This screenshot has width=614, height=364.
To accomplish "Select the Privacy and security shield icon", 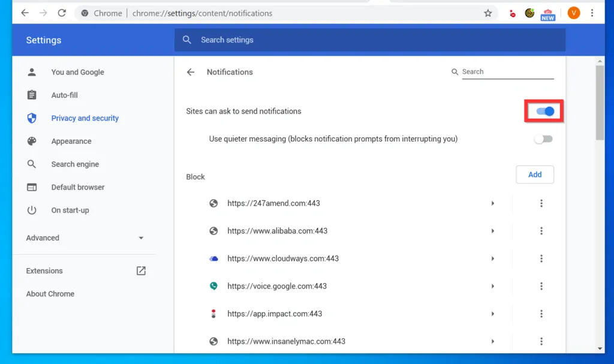I will [x=31, y=118].
